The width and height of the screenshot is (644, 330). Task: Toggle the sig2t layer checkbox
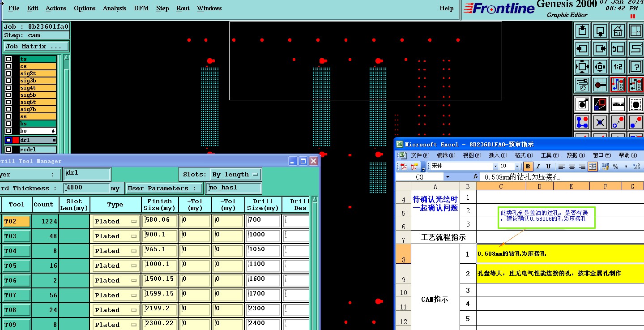pyautogui.click(x=9, y=73)
